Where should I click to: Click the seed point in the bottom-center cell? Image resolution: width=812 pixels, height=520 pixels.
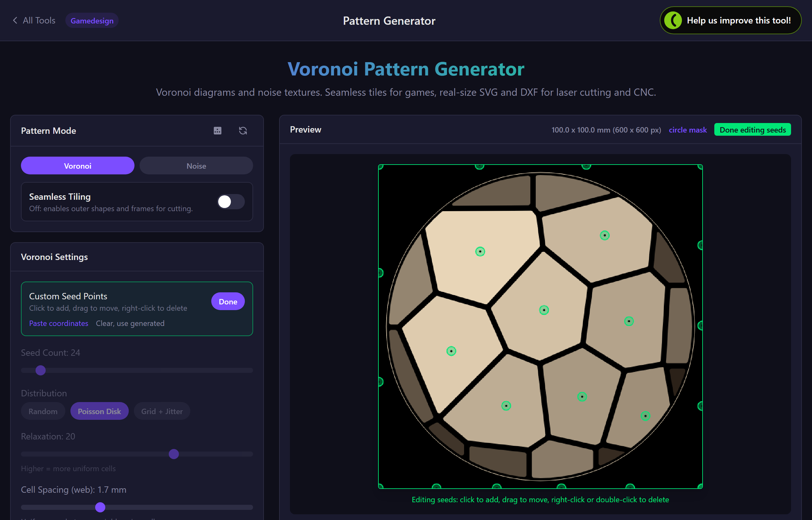tap(582, 397)
